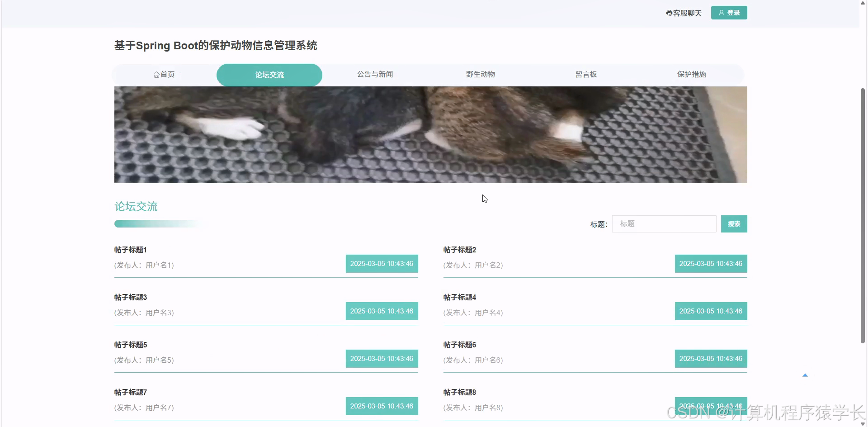Go to the 首页 tab

(x=164, y=74)
